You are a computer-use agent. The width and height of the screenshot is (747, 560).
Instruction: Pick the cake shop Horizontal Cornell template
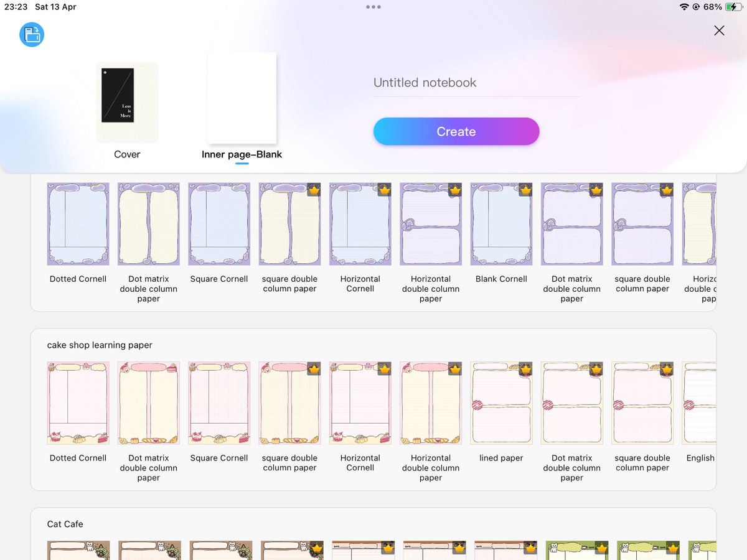360,403
